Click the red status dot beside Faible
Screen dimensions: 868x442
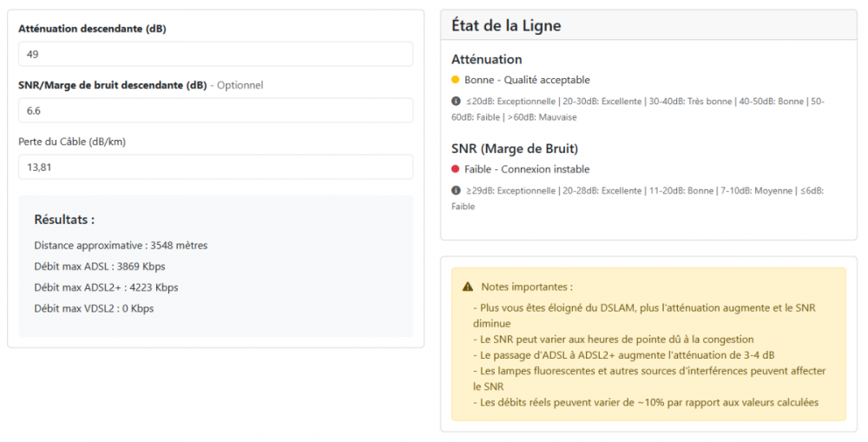click(456, 169)
